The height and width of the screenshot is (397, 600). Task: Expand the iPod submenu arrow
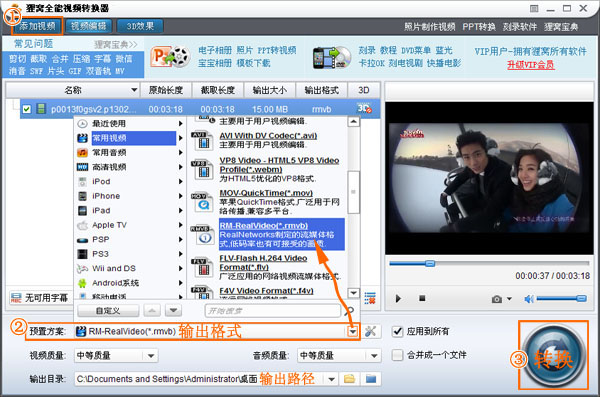coord(180,181)
